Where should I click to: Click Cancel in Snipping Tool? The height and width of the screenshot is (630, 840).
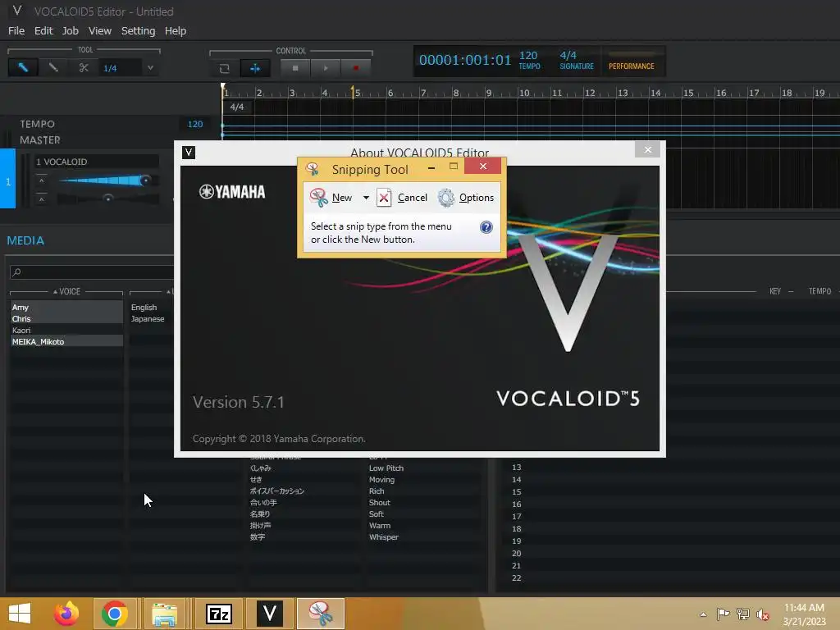point(402,198)
